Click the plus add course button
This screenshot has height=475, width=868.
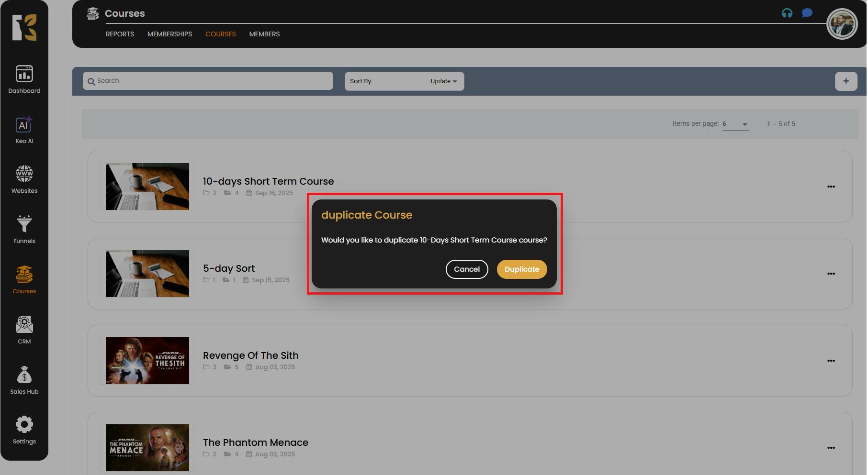845,81
